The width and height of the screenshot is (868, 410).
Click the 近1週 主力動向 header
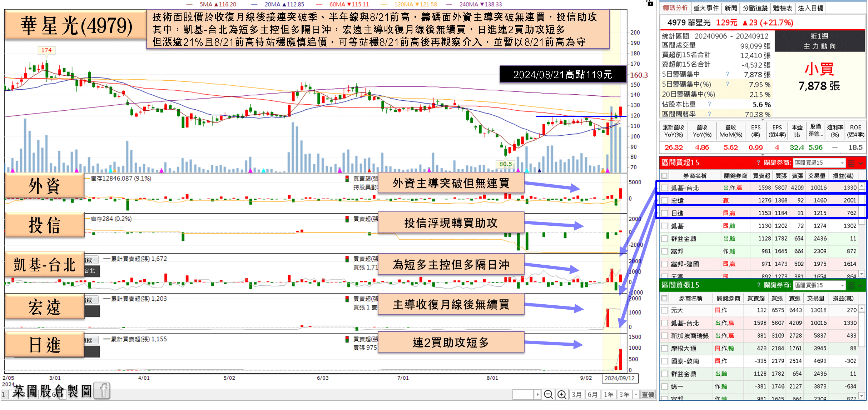(819, 41)
